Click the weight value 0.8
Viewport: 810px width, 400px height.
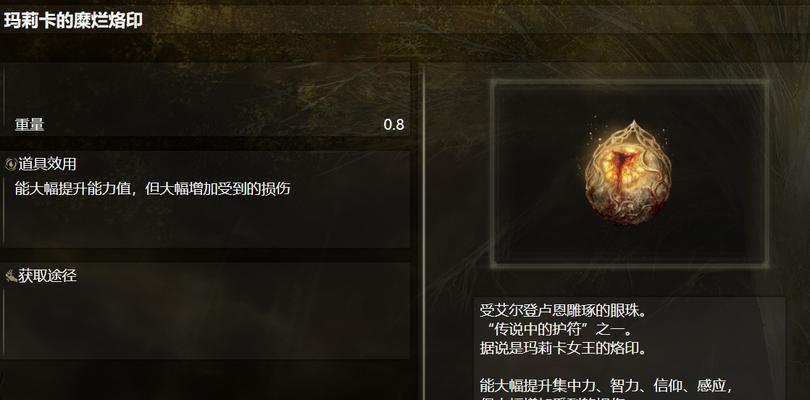point(394,125)
